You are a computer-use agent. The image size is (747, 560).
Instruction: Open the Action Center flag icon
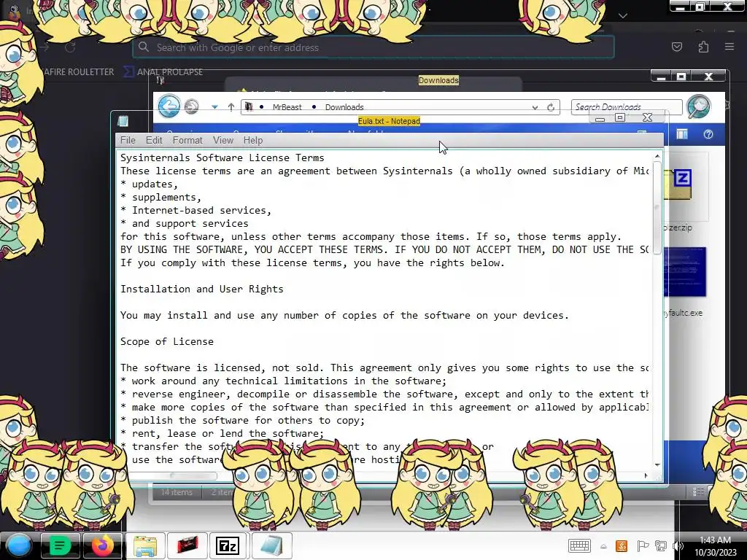(643, 545)
